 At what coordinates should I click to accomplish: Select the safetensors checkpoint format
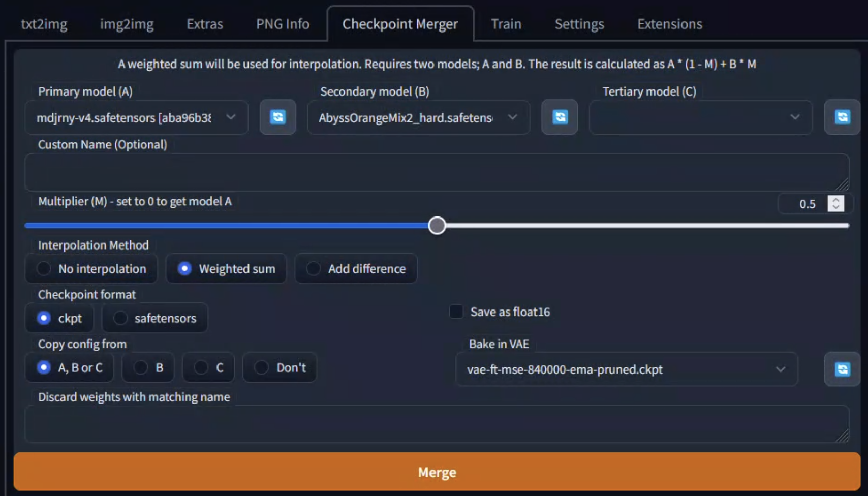pos(120,318)
